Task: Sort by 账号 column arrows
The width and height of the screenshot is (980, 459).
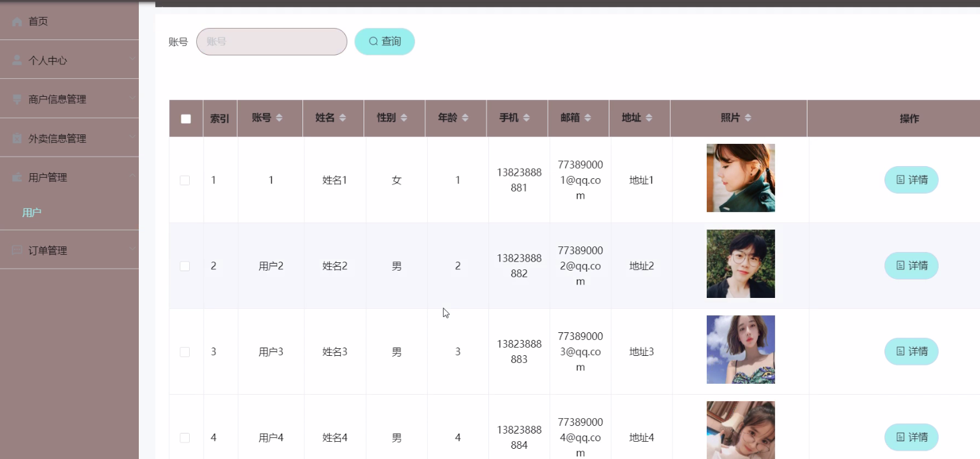Action: pos(279,118)
